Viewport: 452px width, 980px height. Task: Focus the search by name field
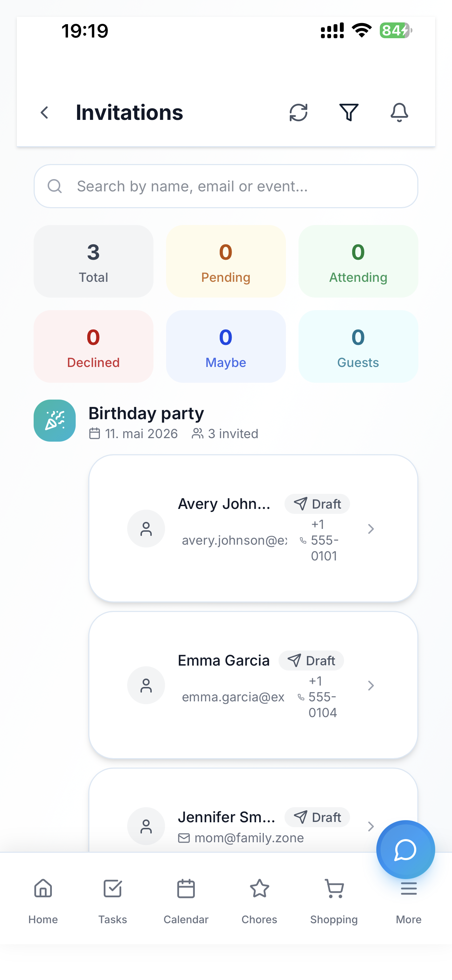point(226,186)
